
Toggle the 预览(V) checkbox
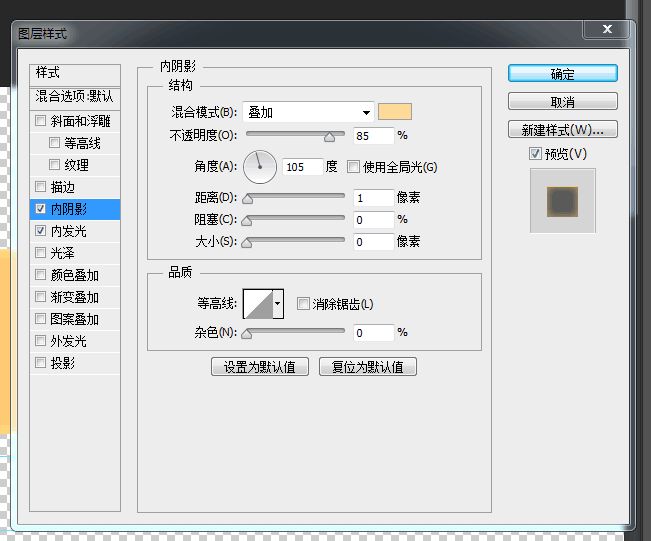(535, 154)
